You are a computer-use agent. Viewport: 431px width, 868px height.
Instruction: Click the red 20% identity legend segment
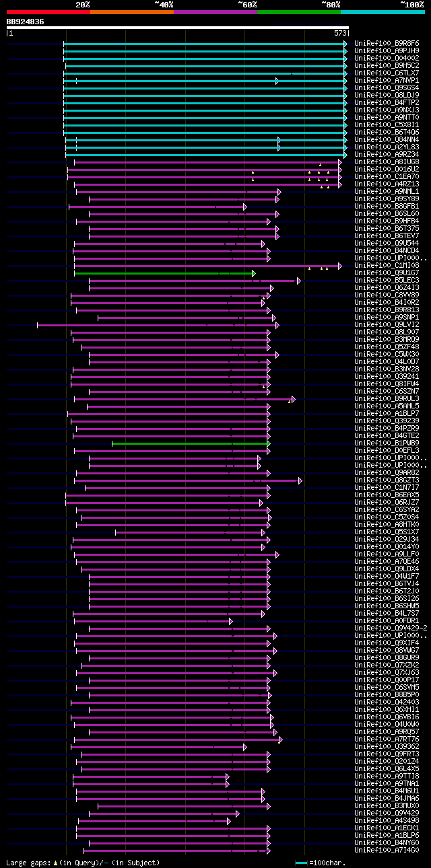point(48,12)
